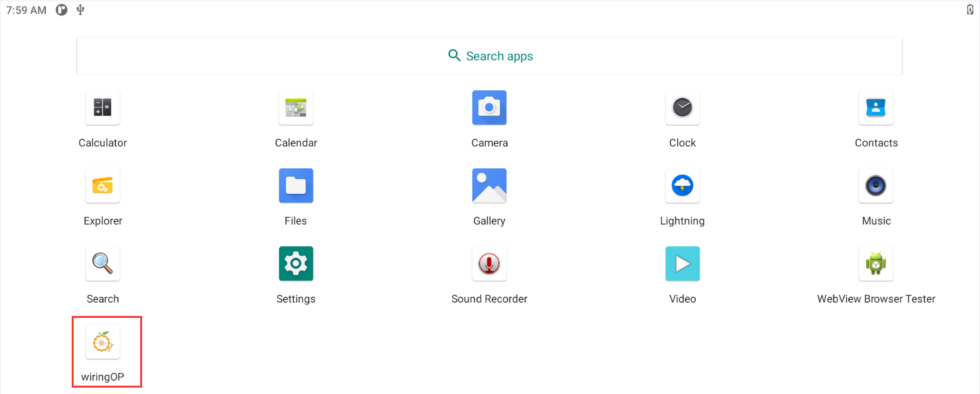Image resolution: width=980 pixels, height=394 pixels.
Task: Open the Calculator app icon
Action: pos(102,107)
